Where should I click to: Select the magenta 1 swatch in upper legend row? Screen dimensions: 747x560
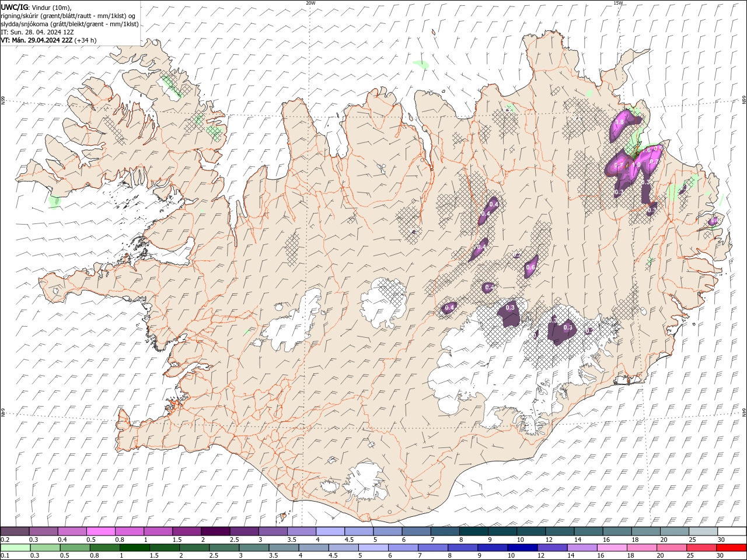[158, 531]
